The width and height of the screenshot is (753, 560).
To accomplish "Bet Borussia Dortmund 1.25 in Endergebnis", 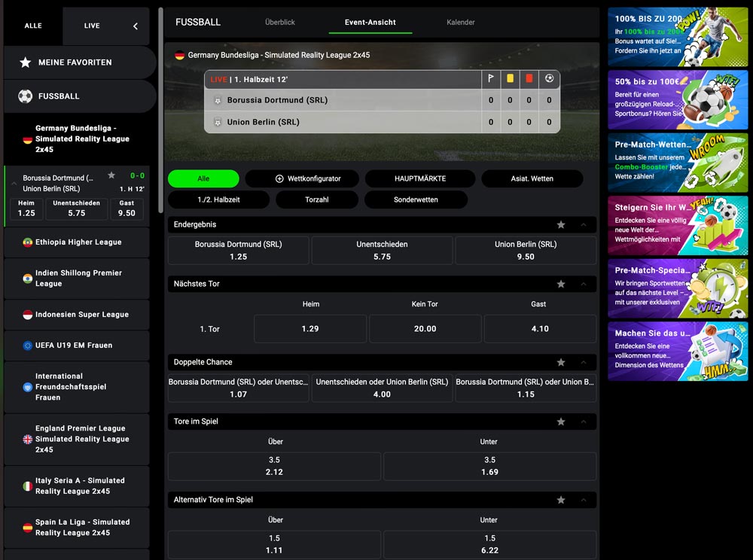I will 238,251.
